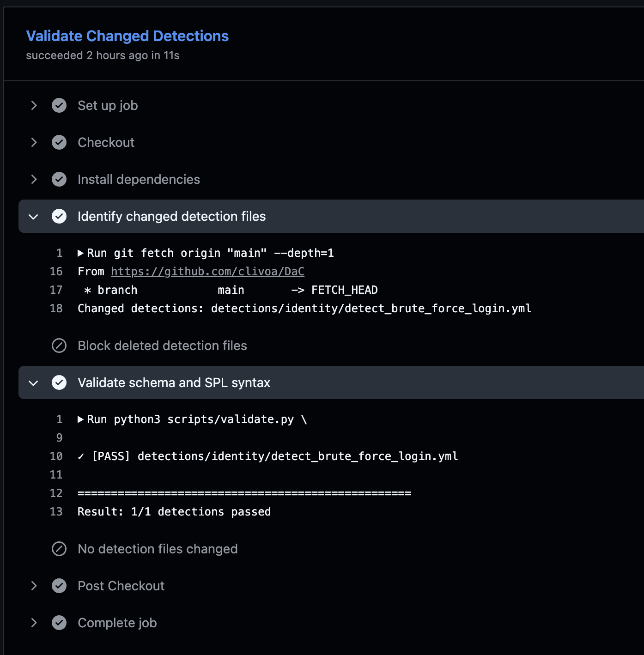The image size is (644, 655).
Task: Open the github.com/clivoa/DaC link
Action: point(208,272)
